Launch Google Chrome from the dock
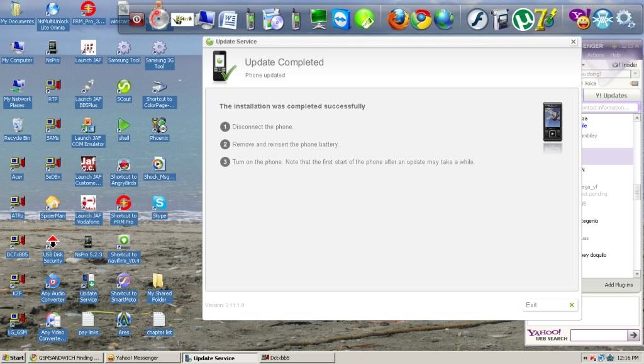The height and width of the screenshot is (364, 644). pos(421,20)
